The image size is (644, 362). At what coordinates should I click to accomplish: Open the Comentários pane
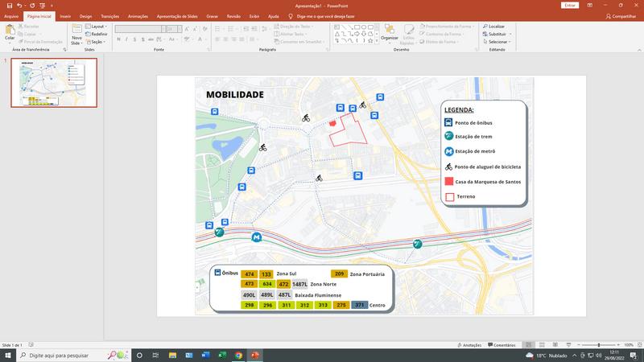(502, 345)
